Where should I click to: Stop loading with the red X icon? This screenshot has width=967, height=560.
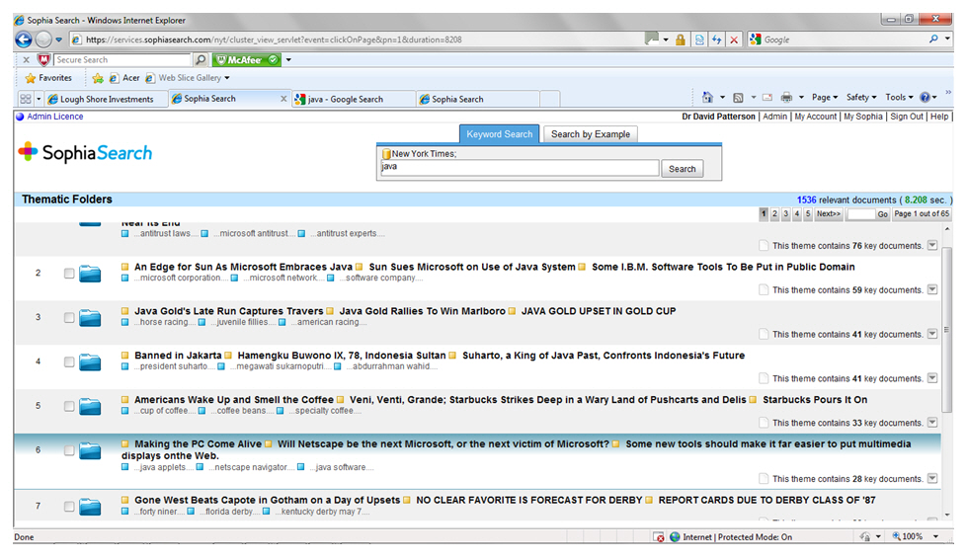point(734,40)
